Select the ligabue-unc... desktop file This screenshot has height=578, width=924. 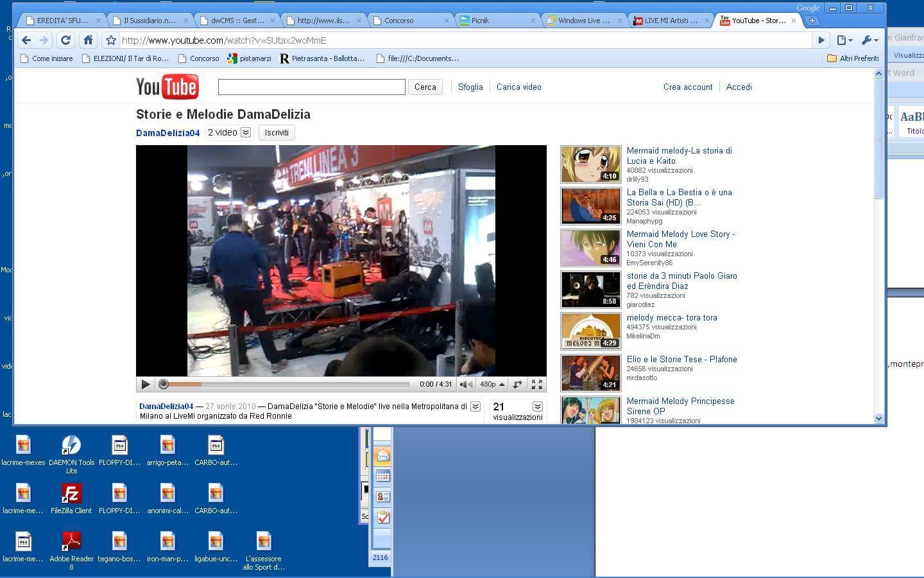pos(216,547)
